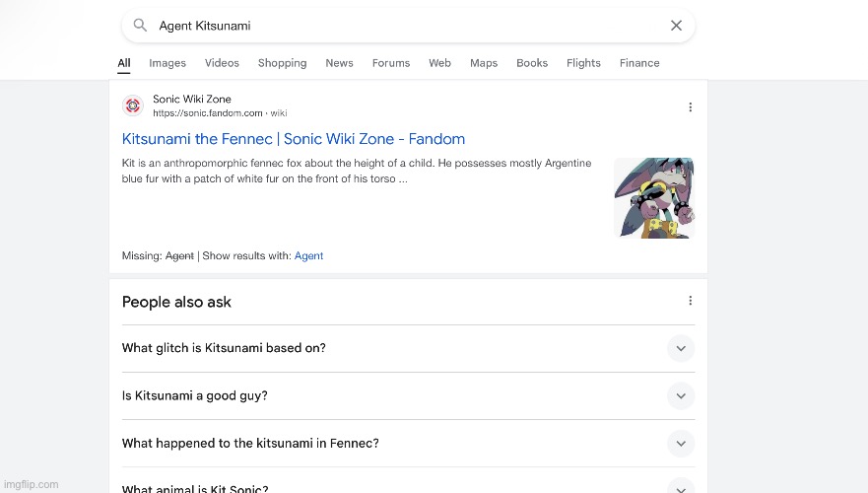Select the News tab
868x493 pixels.
(x=339, y=63)
